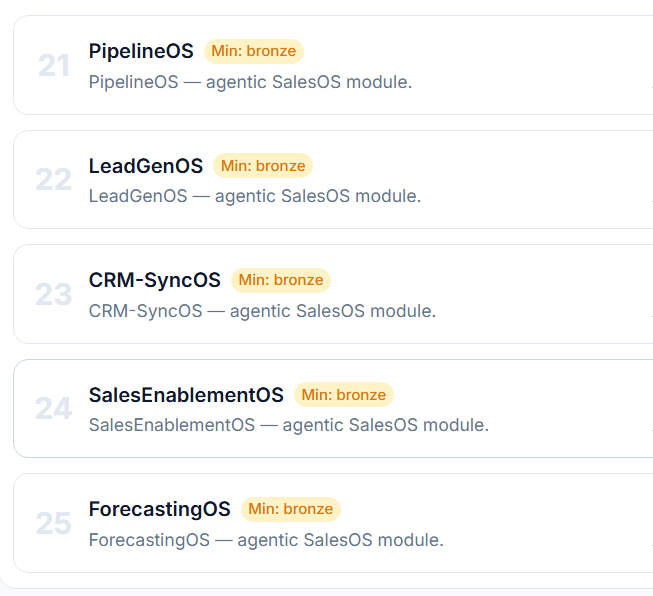Click rank number 21
The height and width of the screenshot is (596, 653).
54,65
